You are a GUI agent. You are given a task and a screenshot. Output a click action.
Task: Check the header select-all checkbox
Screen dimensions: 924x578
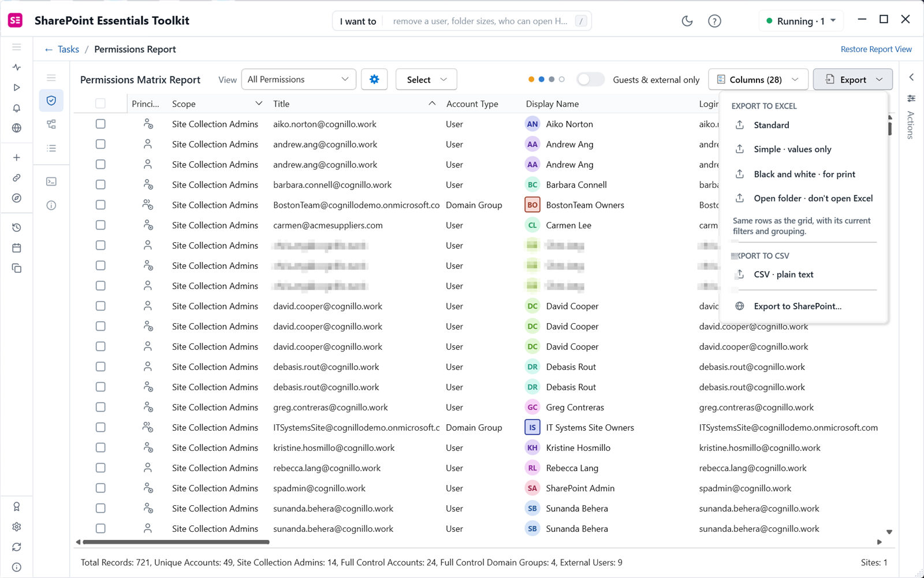100,103
